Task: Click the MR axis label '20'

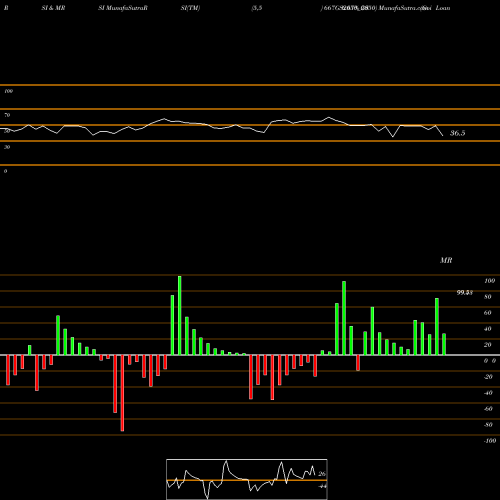Action: pos(488,345)
